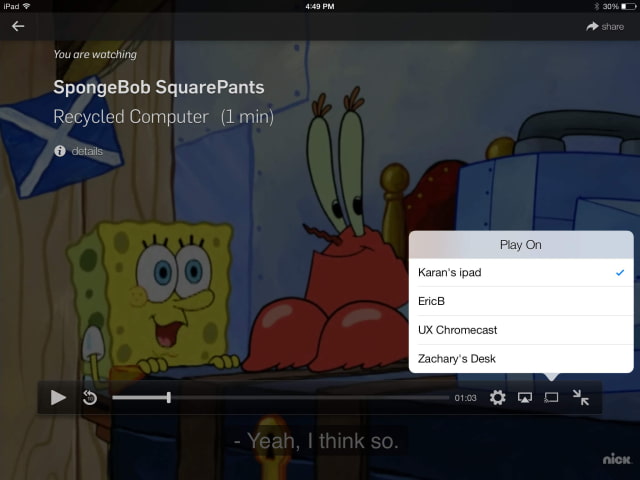The width and height of the screenshot is (640, 480).
Task: Tap the share text label
Action: tap(612, 26)
